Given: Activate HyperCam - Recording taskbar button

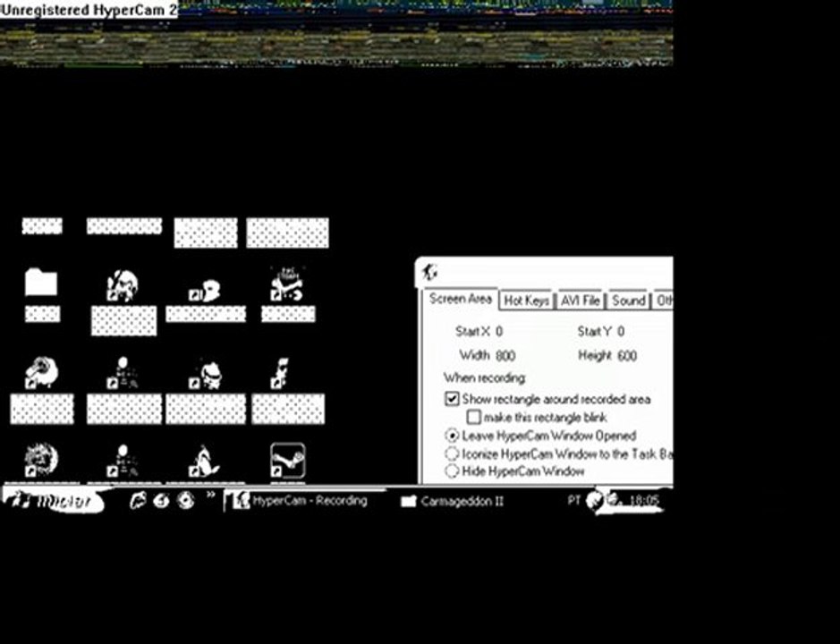Looking at the screenshot, I should (x=303, y=500).
